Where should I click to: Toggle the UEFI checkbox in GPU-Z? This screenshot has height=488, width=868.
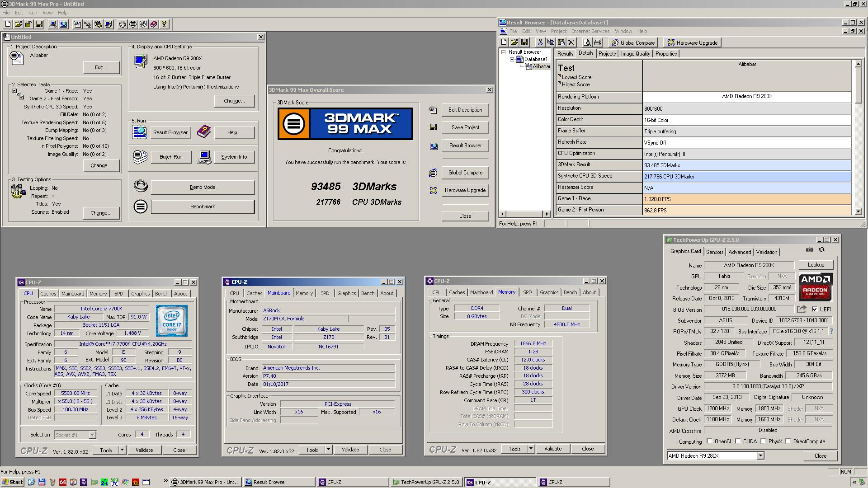(x=815, y=310)
